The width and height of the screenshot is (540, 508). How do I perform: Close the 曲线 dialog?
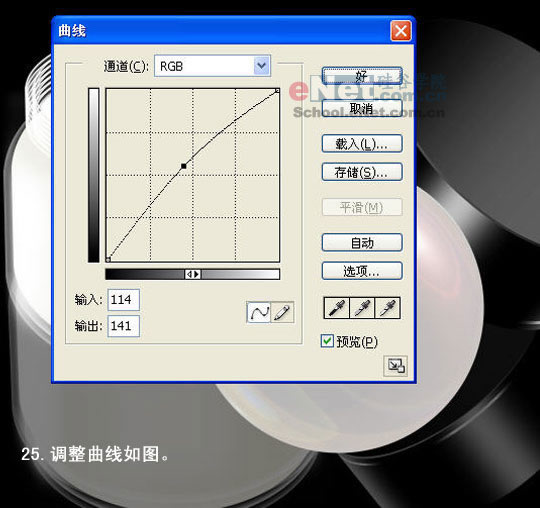pos(401,31)
